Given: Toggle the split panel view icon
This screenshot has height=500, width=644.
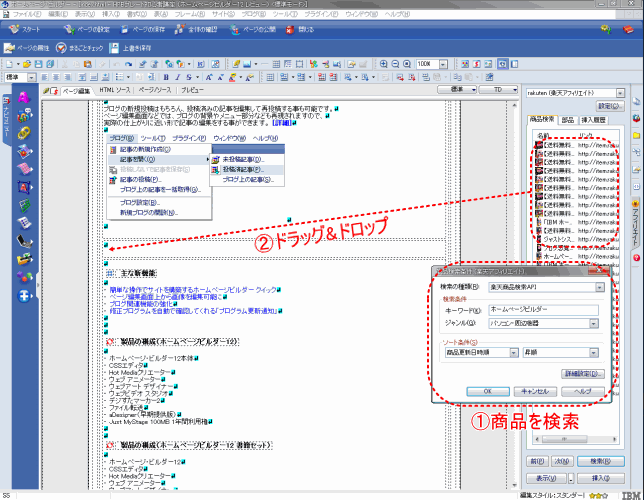Looking at the screenshot, I should [x=514, y=64].
